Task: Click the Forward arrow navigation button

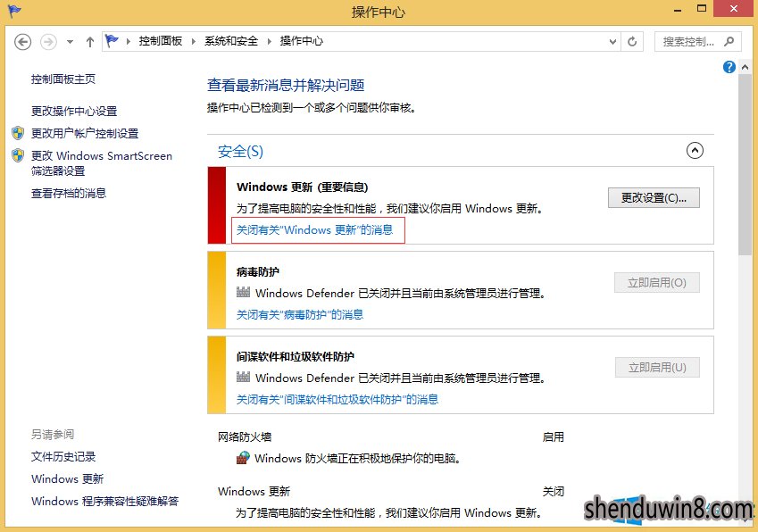Action: tap(48, 42)
